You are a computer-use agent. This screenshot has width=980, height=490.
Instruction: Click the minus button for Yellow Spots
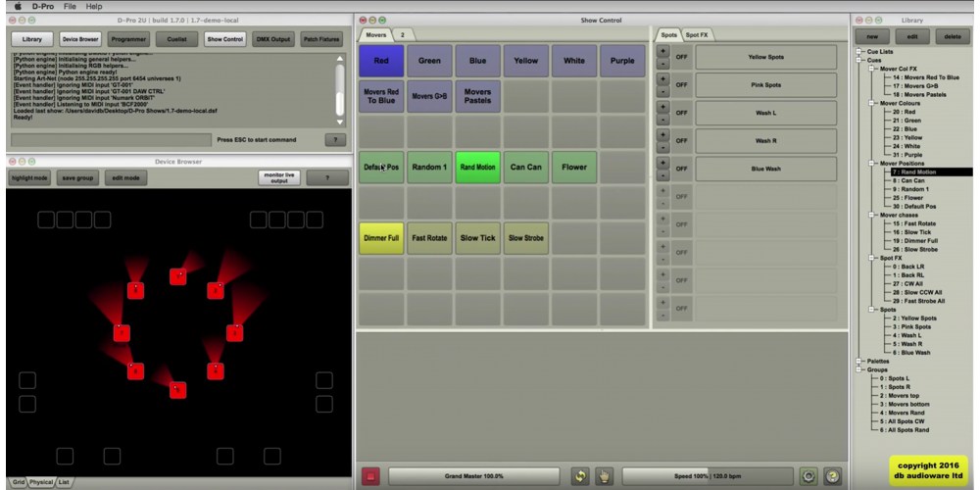(662, 63)
